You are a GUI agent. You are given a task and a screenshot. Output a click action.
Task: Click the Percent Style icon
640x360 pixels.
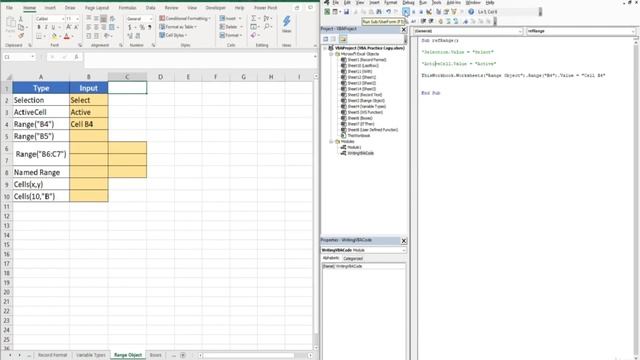tap(142, 27)
